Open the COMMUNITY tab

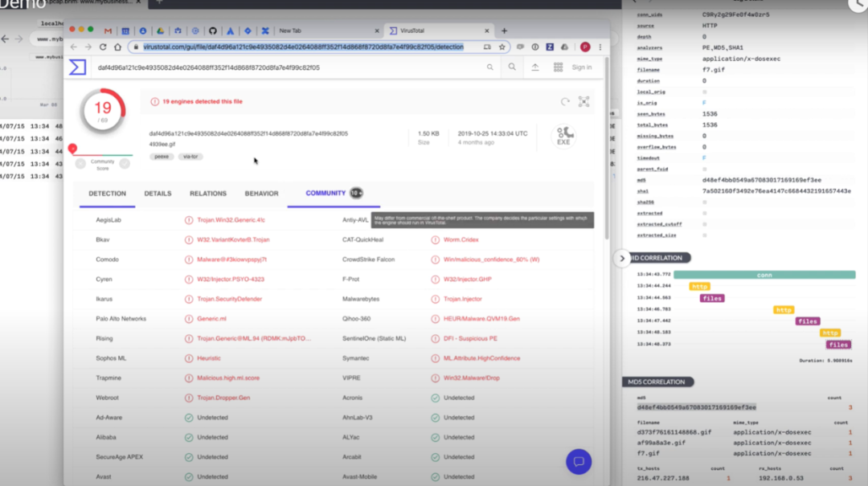(x=334, y=193)
